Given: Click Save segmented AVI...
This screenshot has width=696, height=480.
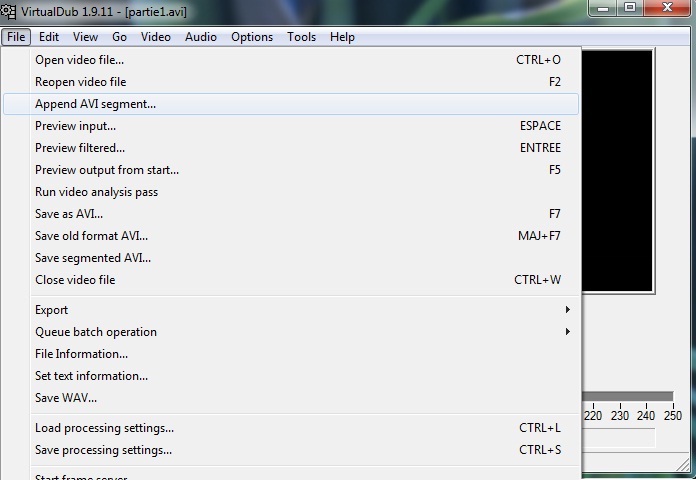Looking at the screenshot, I should point(291,258).
